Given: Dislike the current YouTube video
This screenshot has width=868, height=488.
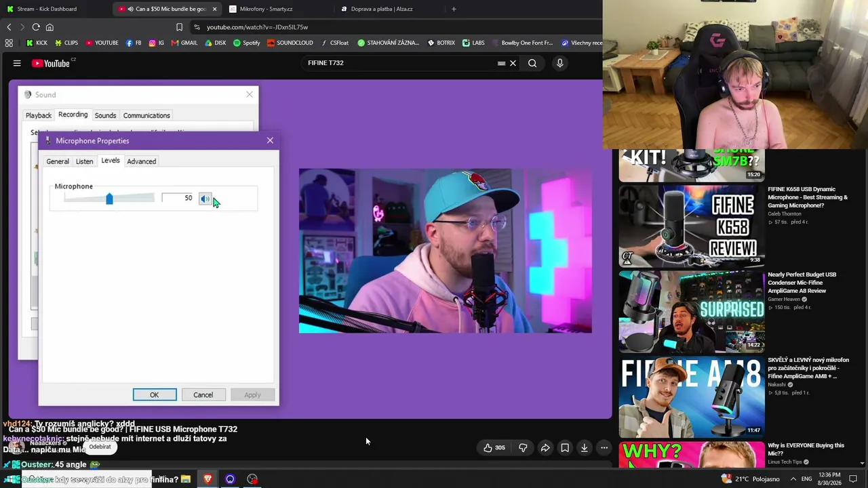Looking at the screenshot, I should (523, 447).
